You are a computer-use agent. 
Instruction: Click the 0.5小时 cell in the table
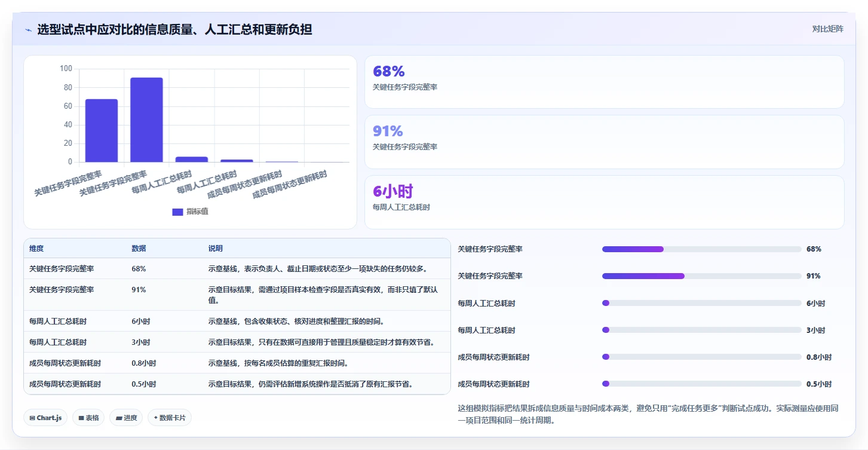143,384
